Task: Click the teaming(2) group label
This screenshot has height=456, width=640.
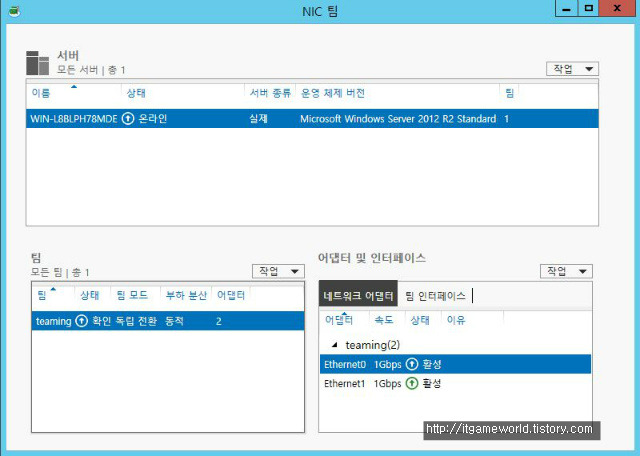Action: [373, 345]
